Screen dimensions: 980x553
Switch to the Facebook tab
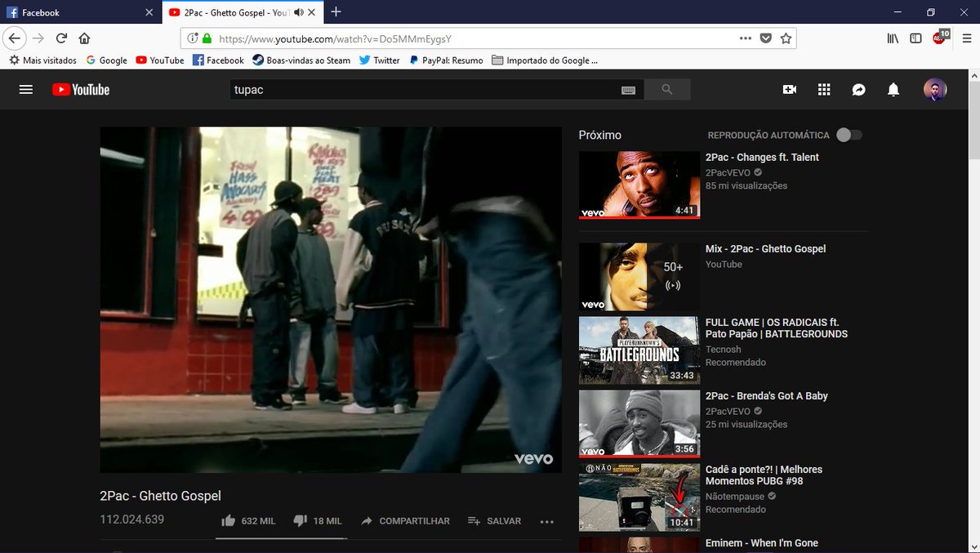[80, 12]
